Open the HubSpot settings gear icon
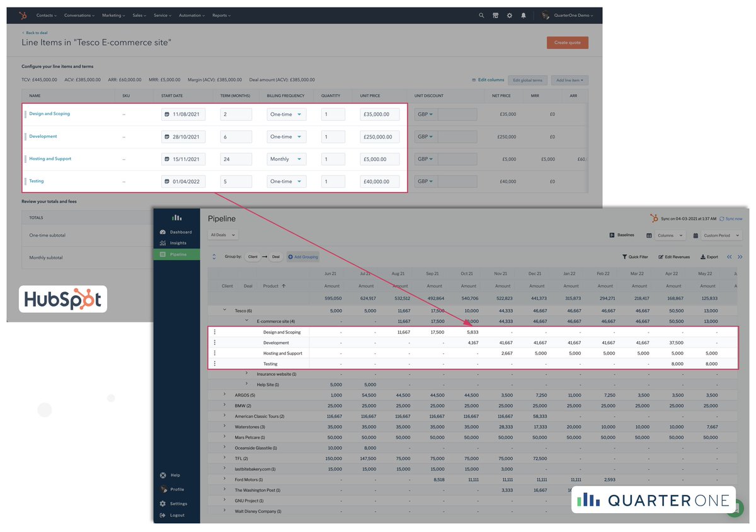 pos(510,15)
